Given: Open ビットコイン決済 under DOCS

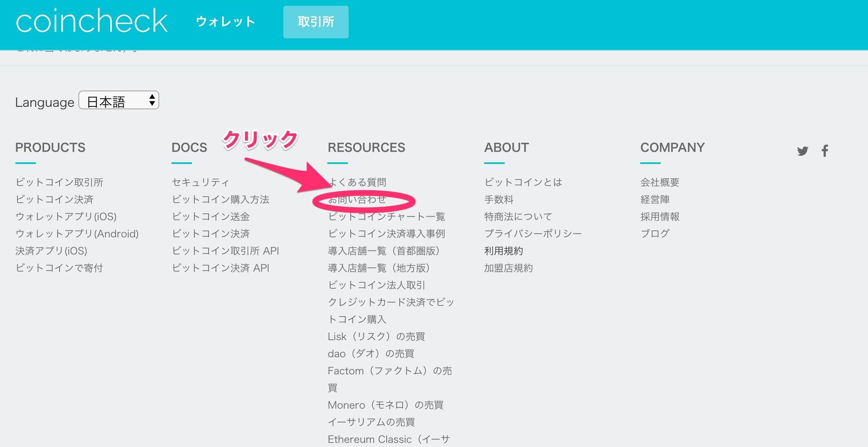Looking at the screenshot, I should coord(211,234).
